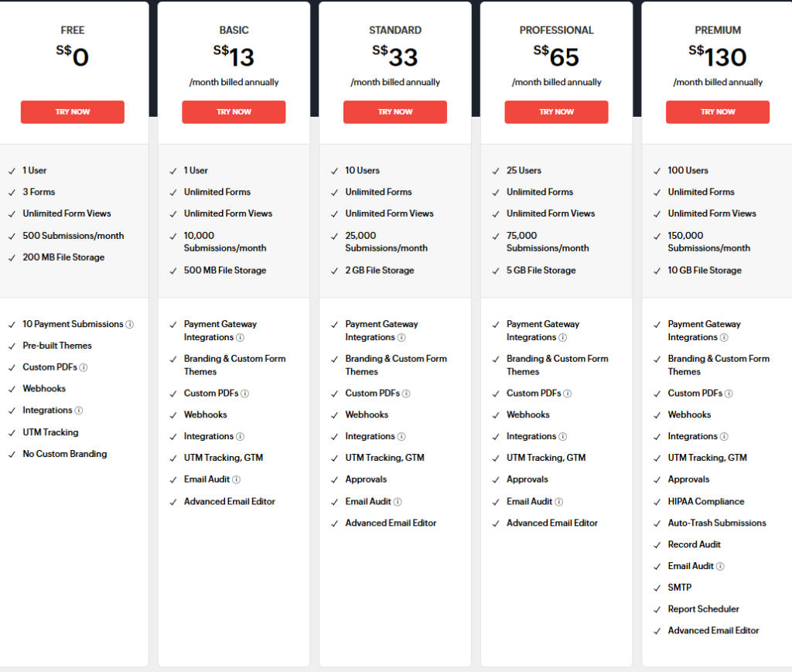The width and height of the screenshot is (792, 672).
Task: Click Try Now under the Basic S$13 plan
Action: tap(234, 112)
